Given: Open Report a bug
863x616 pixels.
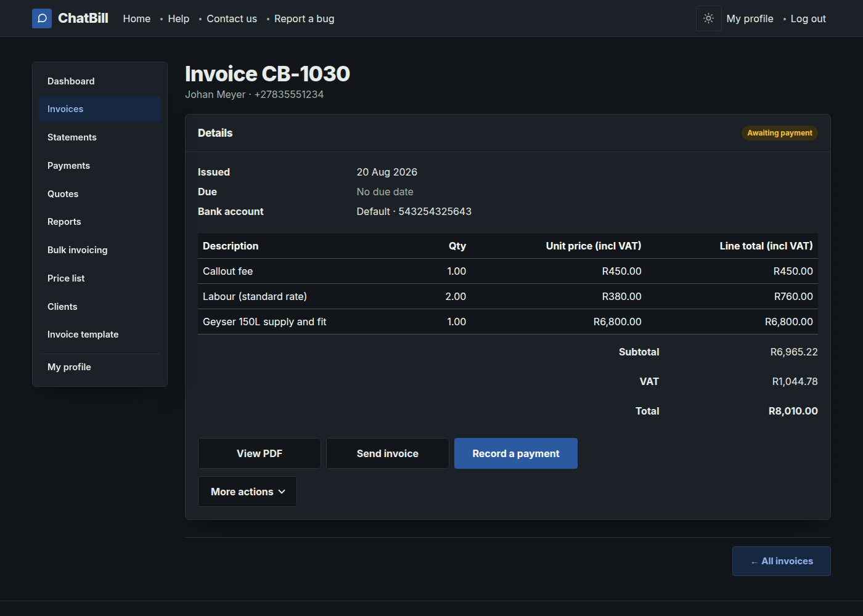Looking at the screenshot, I should coord(305,18).
